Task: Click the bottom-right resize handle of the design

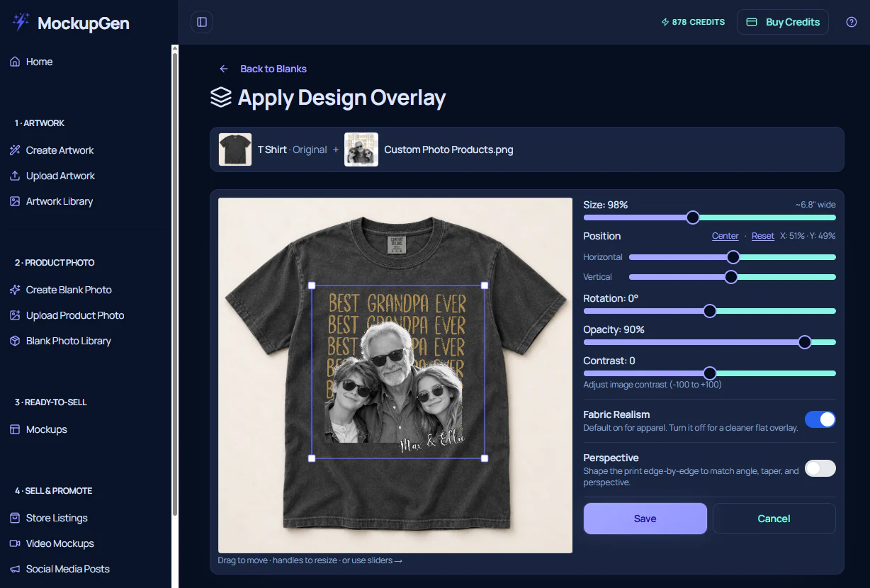Action: [x=485, y=458]
